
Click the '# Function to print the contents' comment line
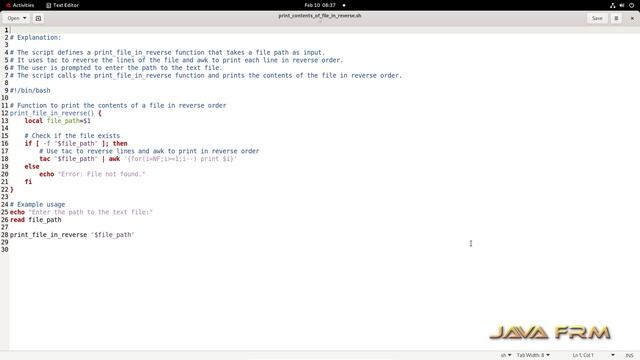click(118, 106)
